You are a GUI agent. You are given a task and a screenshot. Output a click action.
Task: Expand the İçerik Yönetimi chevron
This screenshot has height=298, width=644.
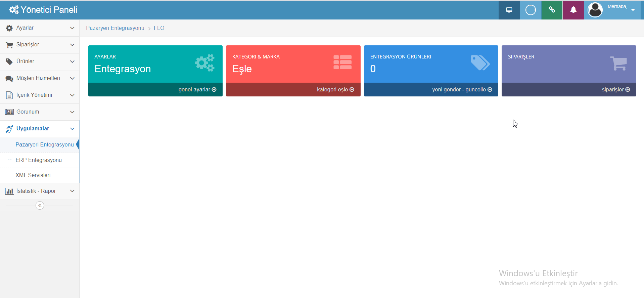72,95
